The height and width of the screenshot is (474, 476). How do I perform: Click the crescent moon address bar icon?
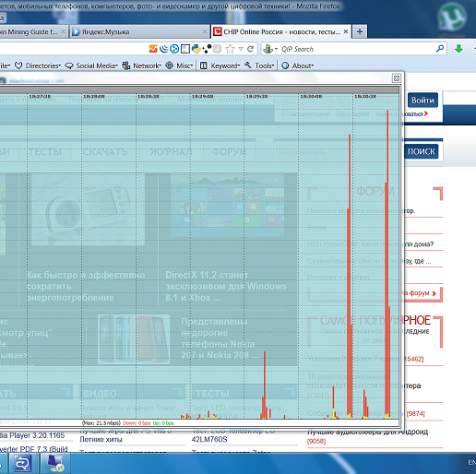click(164, 49)
